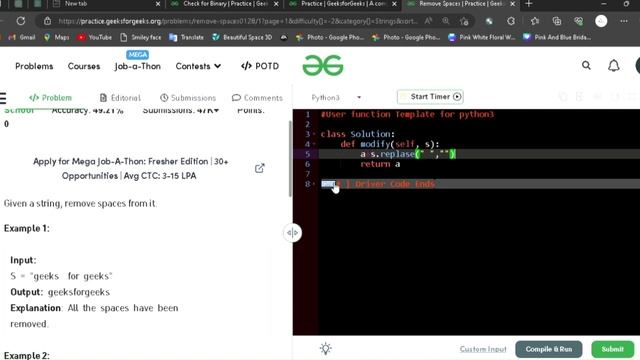Open browser essentials heart icon
Viewport: 640px width, 360px height.
pos(578,21)
